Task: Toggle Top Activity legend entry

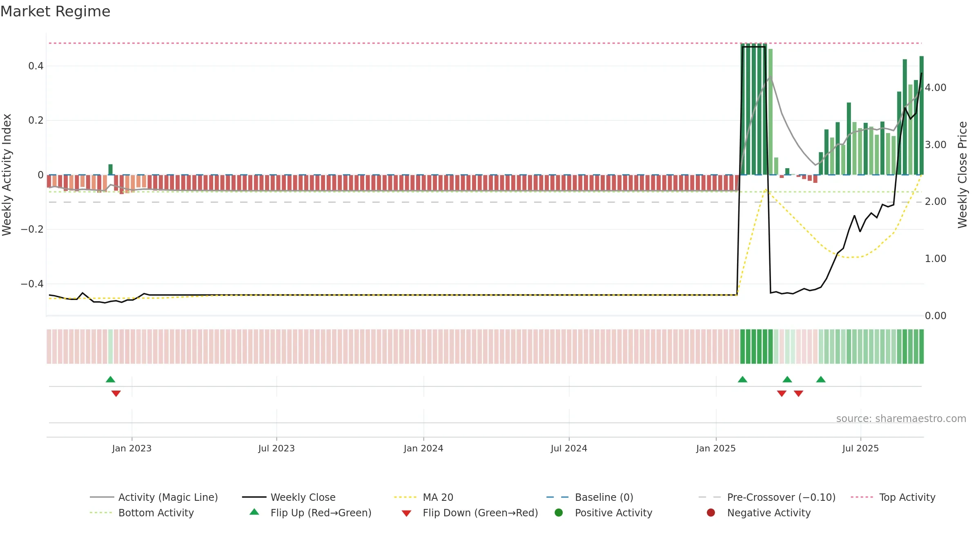Action: pos(893,497)
